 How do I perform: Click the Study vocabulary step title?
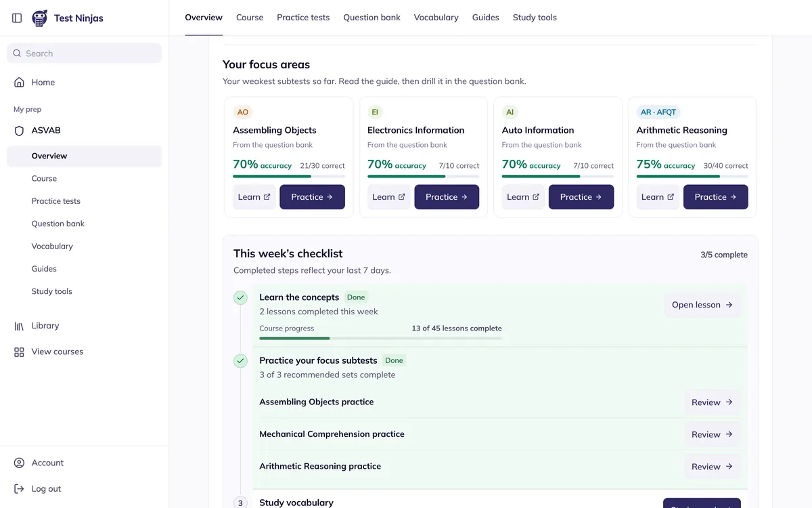(296, 503)
